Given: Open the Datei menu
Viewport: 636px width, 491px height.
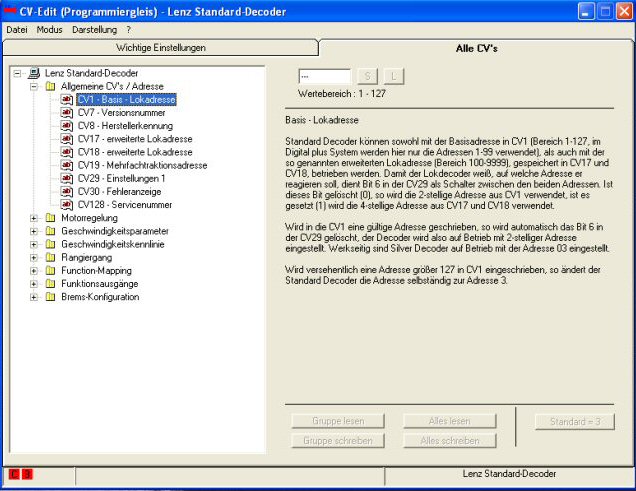Looking at the screenshot, I should [x=17, y=30].
